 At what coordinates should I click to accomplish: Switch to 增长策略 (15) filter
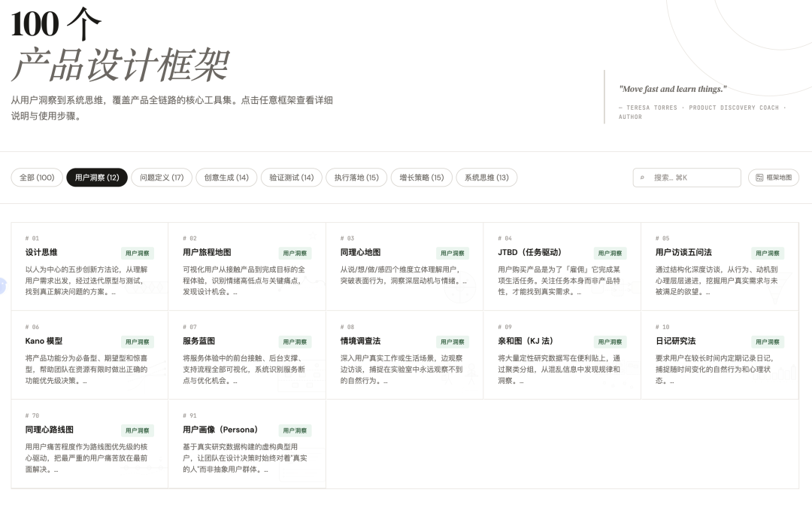pyautogui.click(x=421, y=178)
